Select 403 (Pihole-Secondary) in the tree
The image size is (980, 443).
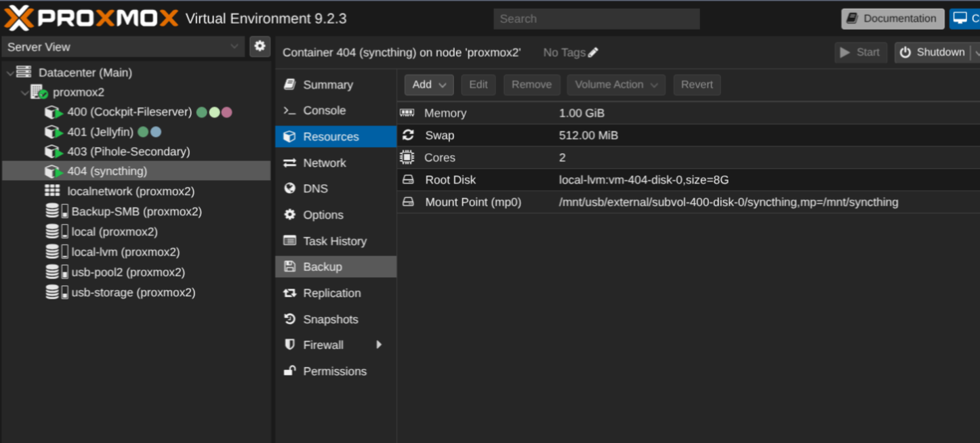[x=129, y=152]
